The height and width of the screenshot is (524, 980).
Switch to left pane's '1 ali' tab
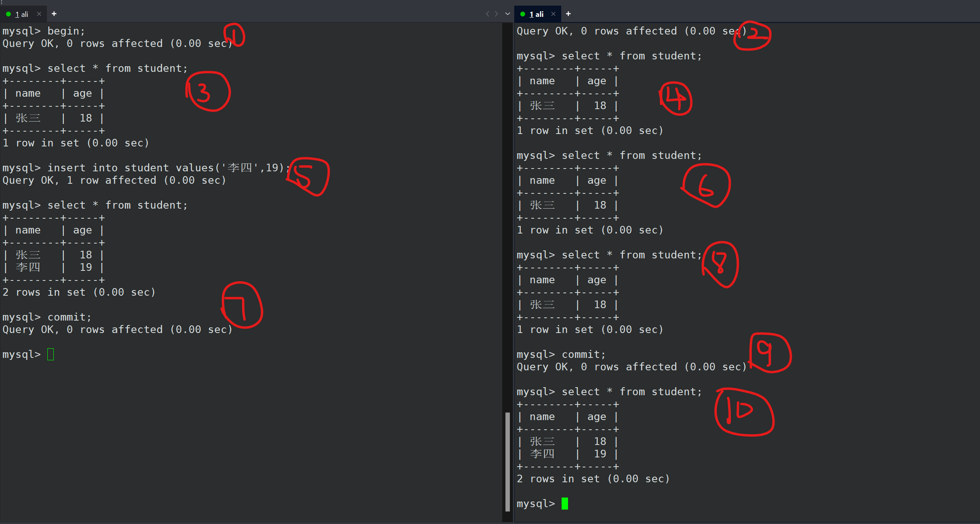click(22, 14)
